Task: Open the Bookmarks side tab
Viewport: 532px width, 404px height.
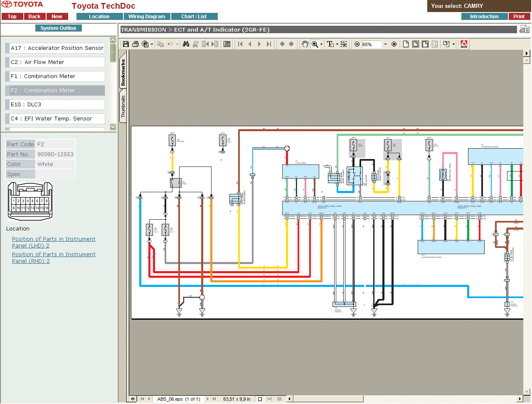Action: [123, 72]
